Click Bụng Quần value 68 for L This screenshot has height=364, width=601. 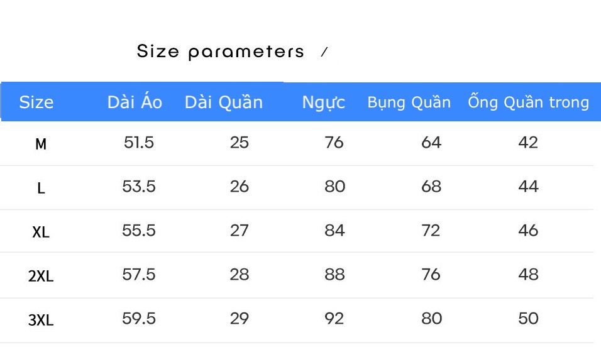tap(431, 187)
